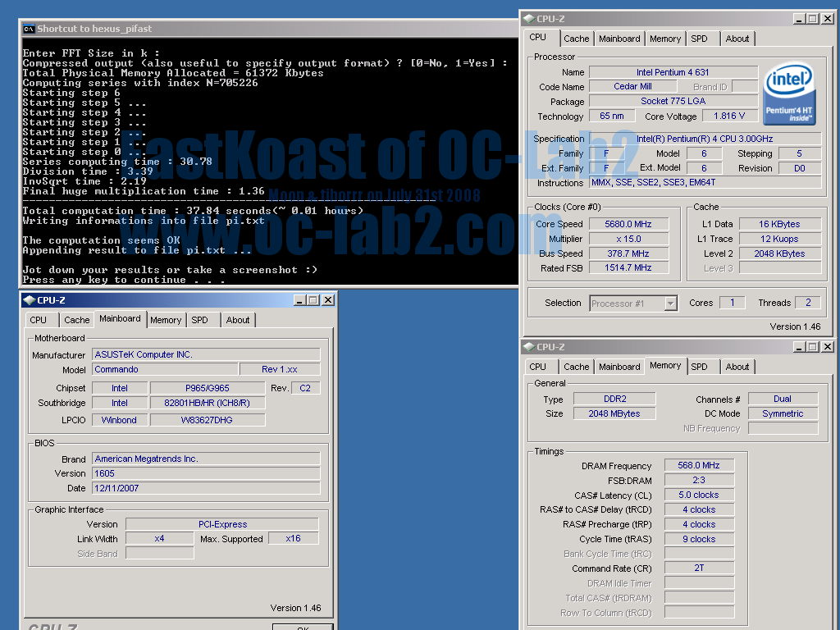This screenshot has width=840, height=630.
Task: Open Mainboard tab in Memory window
Action: (619, 367)
